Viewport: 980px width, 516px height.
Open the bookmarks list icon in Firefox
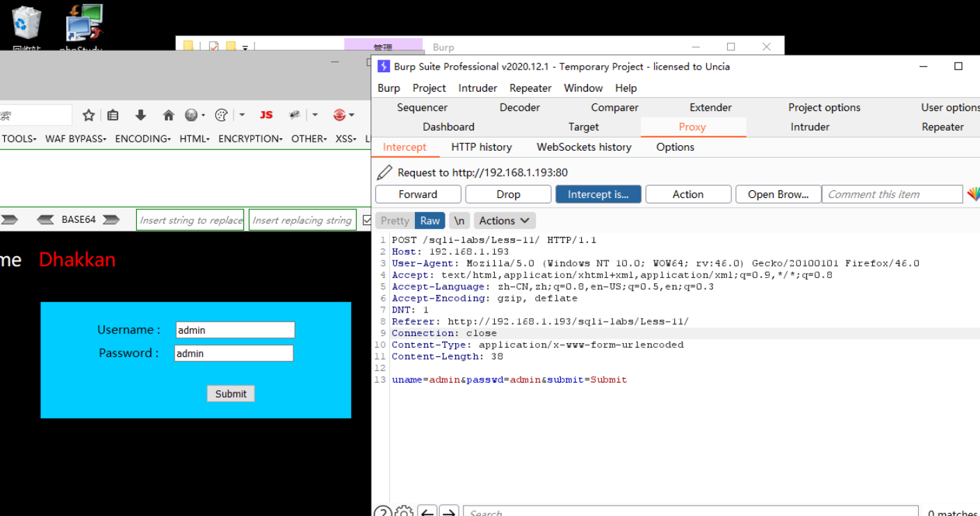(x=113, y=115)
